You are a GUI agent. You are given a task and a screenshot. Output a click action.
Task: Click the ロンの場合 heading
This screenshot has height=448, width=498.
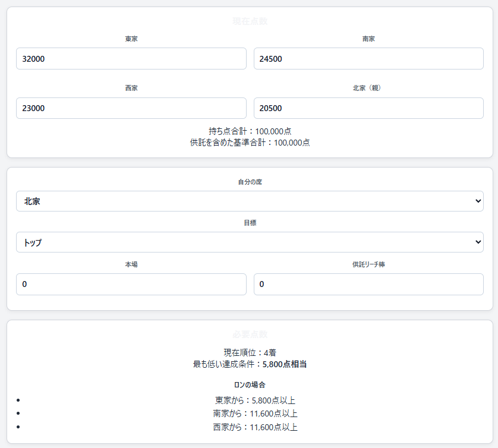pyautogui.click(x=250, y=385)
